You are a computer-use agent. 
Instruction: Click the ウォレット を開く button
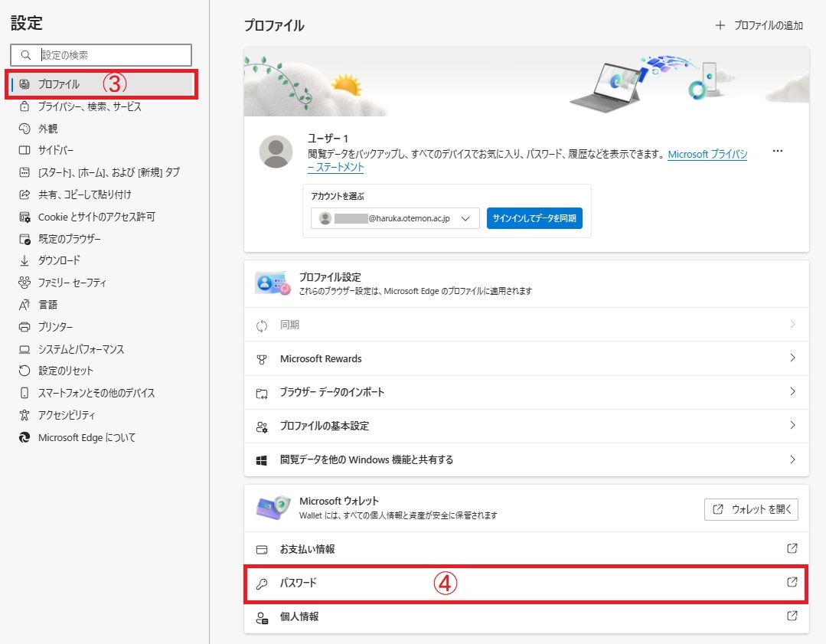(751, 509)
